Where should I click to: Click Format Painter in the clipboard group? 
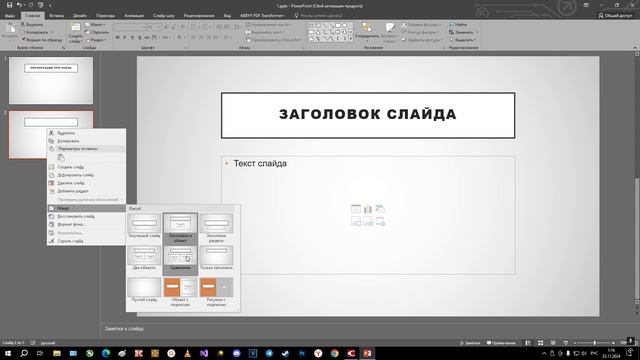[42, 40]
